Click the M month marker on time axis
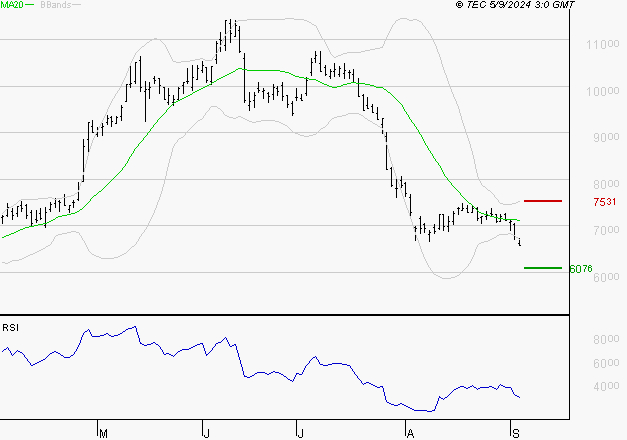The image size is (627, 440). coord(103,434)
